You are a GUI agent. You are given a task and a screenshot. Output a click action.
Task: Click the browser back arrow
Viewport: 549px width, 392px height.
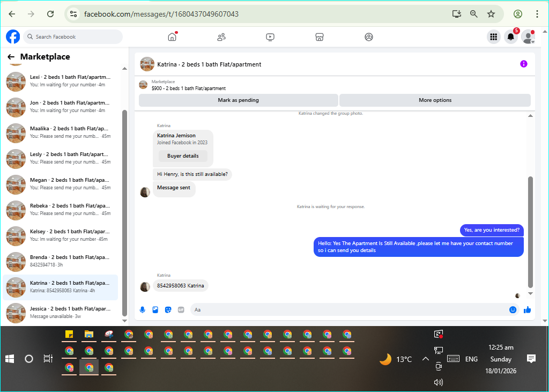tap(12, 14)
